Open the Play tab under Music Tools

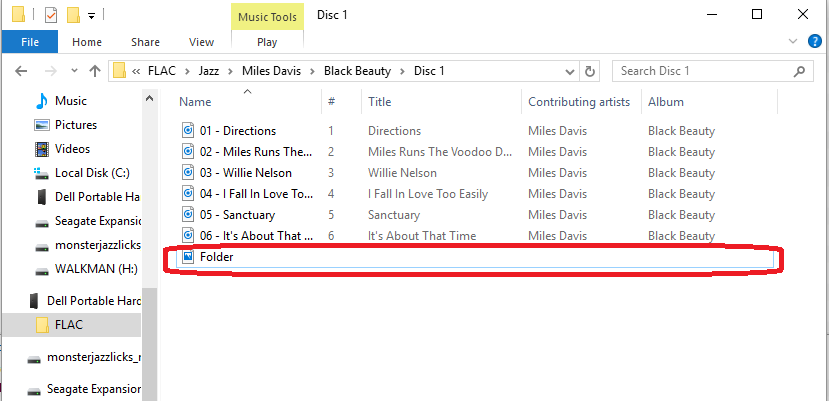[267, 42]
